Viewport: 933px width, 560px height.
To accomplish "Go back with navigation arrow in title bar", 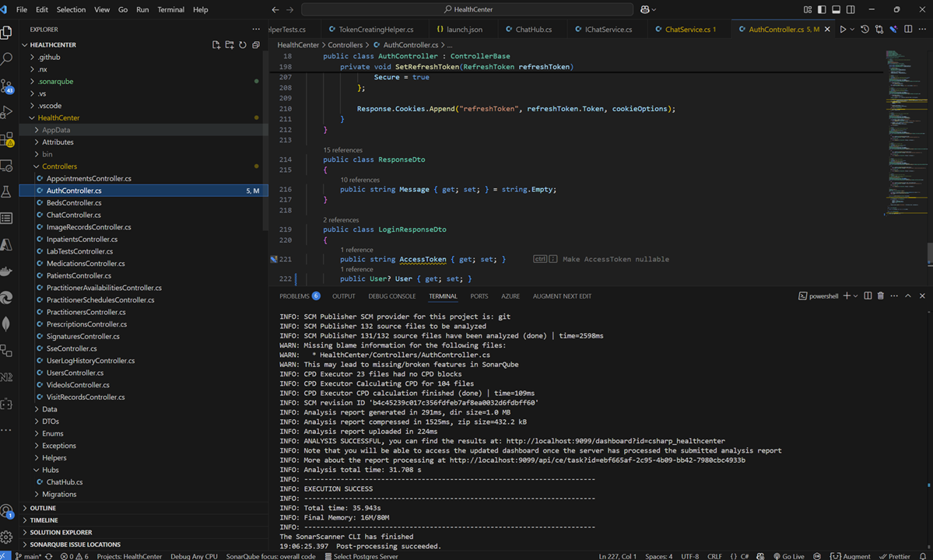I will [275, 9].
